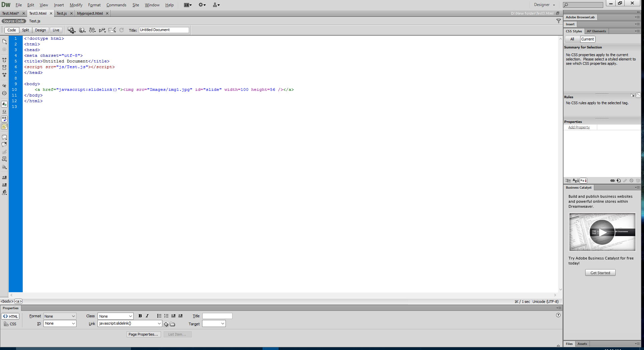This screenshot has height=350, width=644.
Task: Open the Commands menu
Action: click(x=116, y=5)
